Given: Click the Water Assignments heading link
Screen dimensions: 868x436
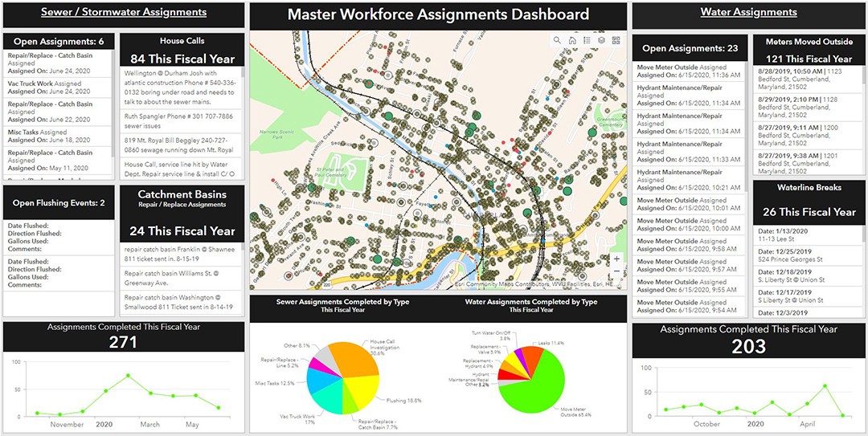Looking at the screenshot, I should (x=748, y=11).
